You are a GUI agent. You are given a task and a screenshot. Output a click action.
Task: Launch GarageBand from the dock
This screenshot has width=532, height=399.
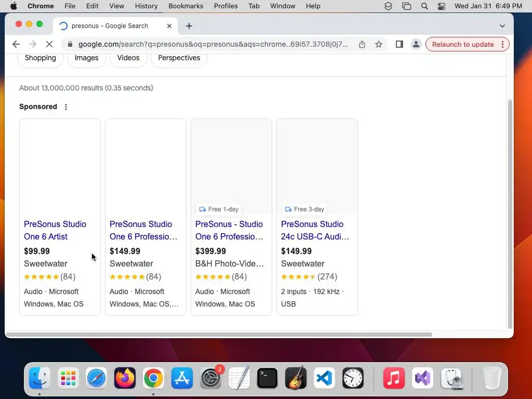pos(296,378)
